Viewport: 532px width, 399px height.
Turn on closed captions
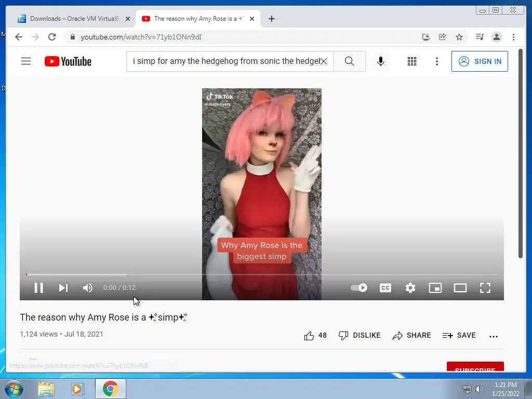(x=385, y=288)
